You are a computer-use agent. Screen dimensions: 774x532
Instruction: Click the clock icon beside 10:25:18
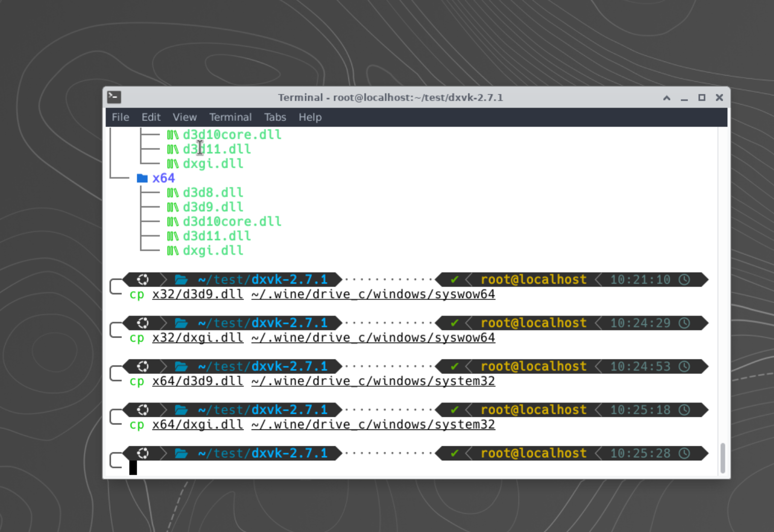(685, 410)
